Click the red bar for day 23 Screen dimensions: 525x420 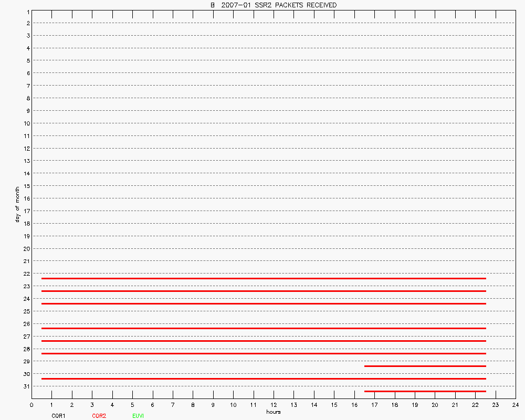[x=264, y=291]
